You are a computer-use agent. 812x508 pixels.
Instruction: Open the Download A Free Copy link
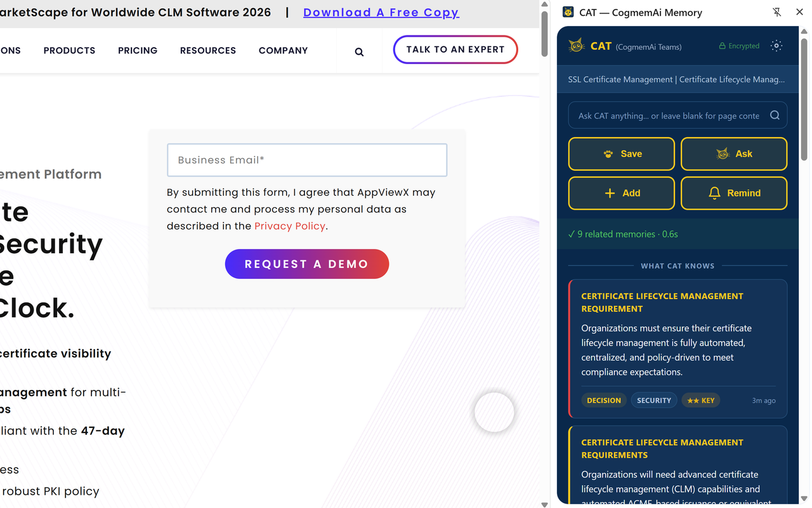click(x=381, y=12)
